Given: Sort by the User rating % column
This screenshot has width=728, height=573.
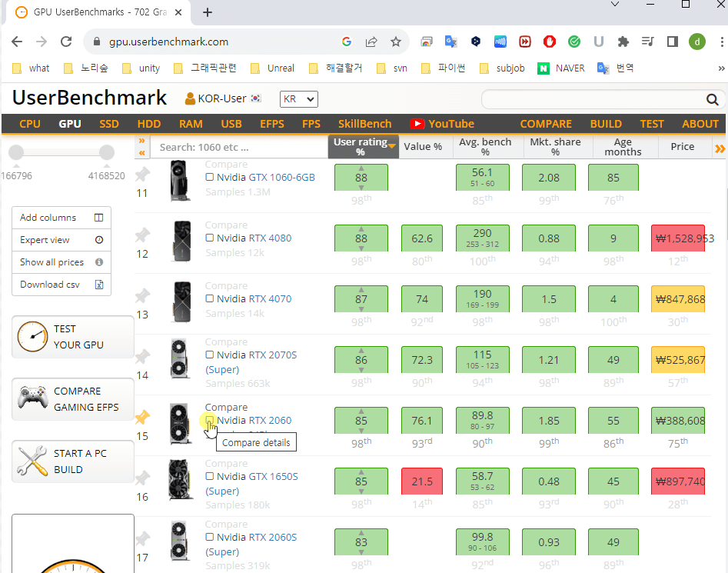Looking at the screenshot, I should click(364, 147).
